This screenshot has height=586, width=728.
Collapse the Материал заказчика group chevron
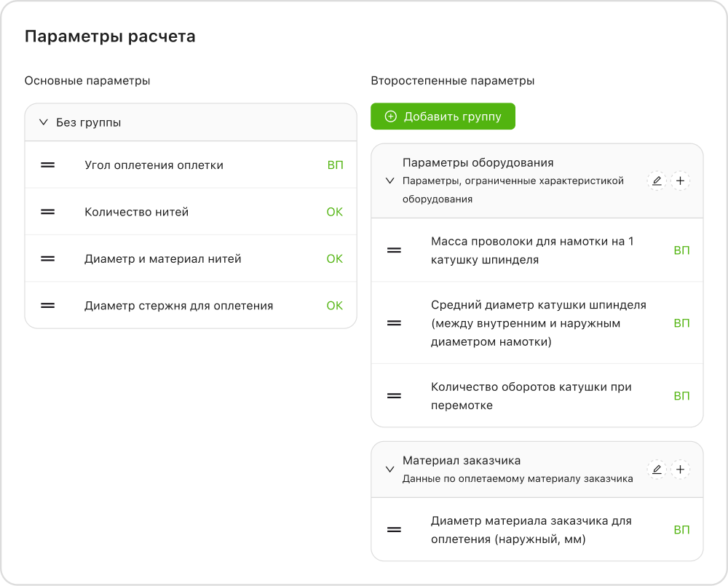point(389,470)
